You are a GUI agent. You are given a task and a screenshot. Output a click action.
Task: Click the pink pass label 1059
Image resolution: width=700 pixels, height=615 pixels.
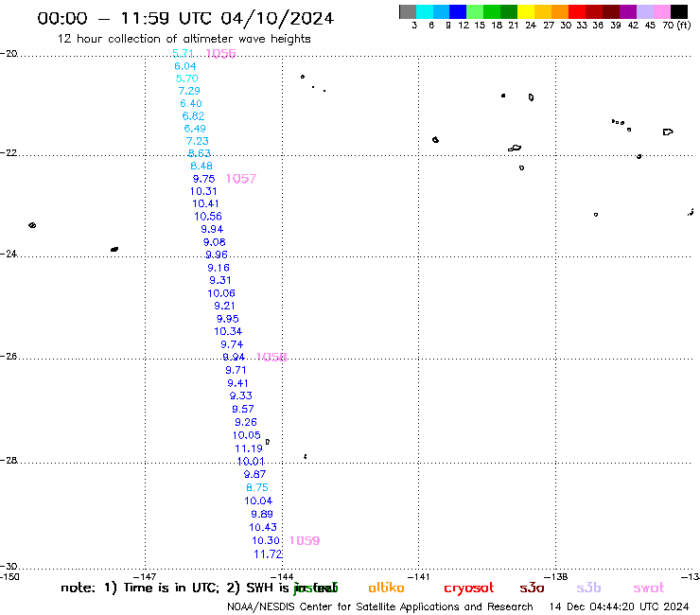click(x=305, y=540)
